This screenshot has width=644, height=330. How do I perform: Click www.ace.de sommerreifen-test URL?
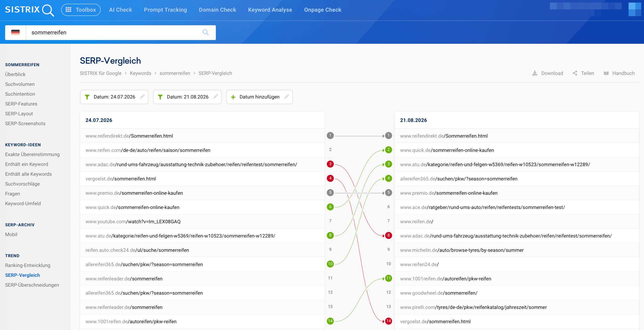[482, 207]
